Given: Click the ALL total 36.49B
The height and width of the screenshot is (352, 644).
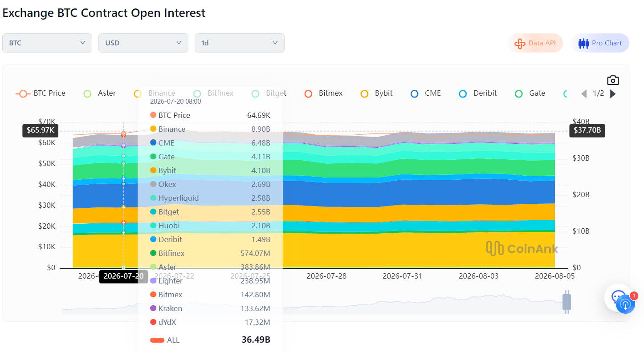Looking at the screenshot, I should pos(256,340).
